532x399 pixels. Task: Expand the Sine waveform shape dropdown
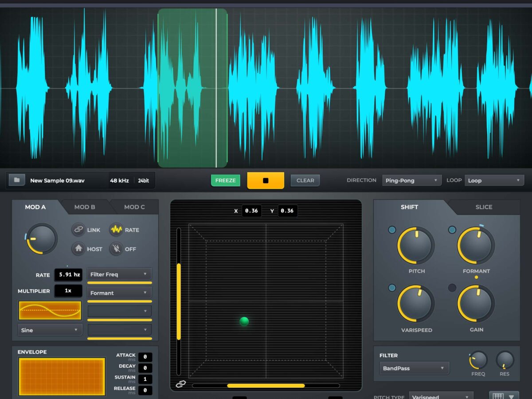click(x=50, y=330)
